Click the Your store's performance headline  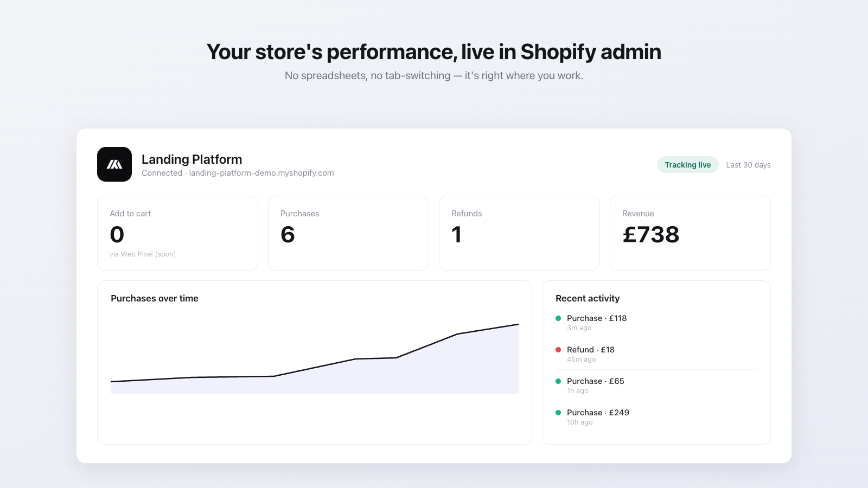434,52
